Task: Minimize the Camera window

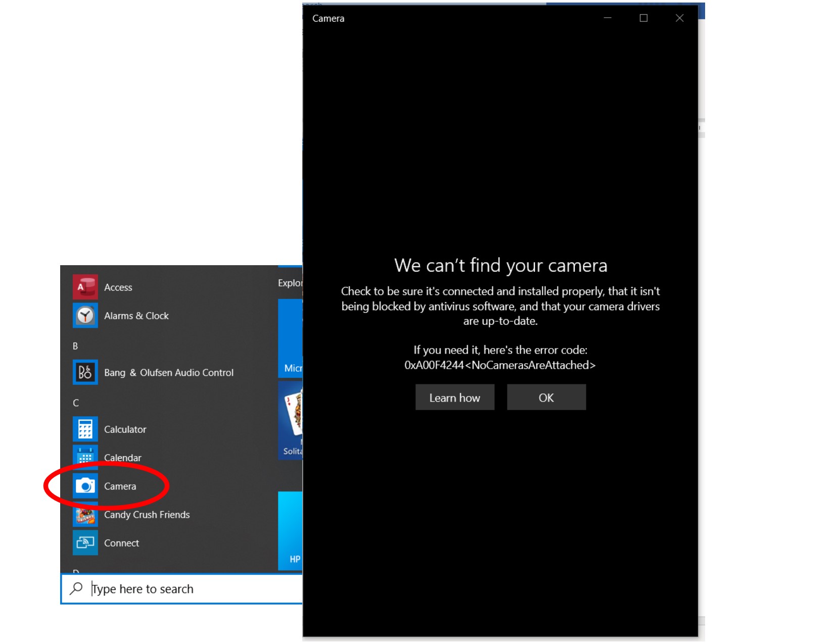Action: tap(607, 18)
